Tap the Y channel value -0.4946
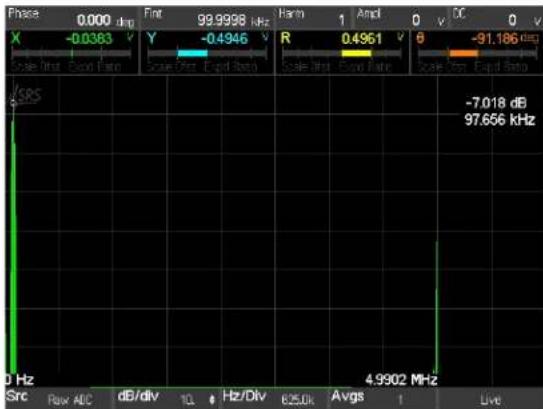The image size is (543, 409). tap(224, 38)
